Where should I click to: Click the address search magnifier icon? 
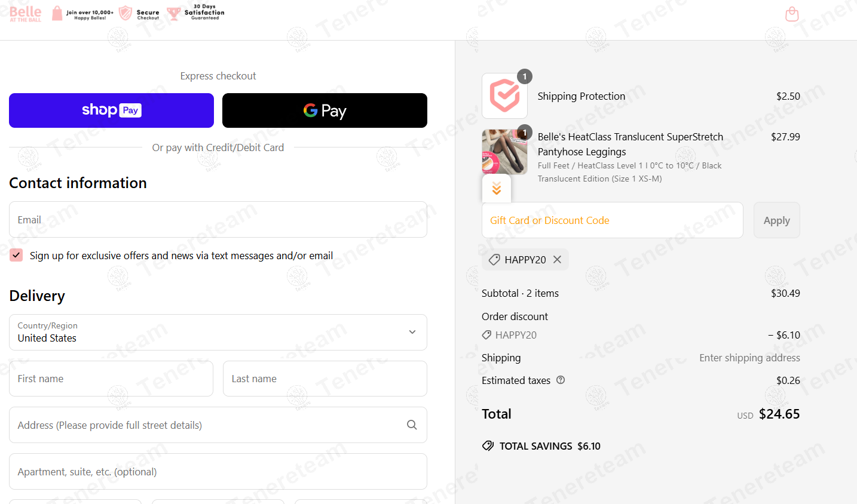tap(412, 425)
